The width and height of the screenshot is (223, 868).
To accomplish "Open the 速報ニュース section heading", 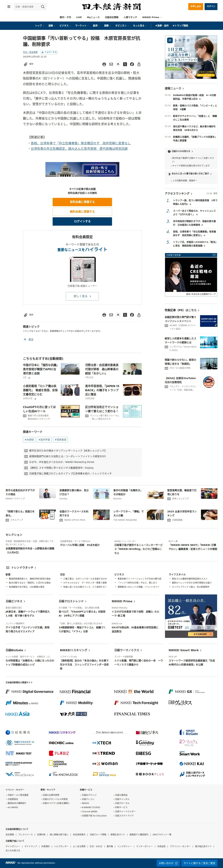I will (x=174, y=88).
